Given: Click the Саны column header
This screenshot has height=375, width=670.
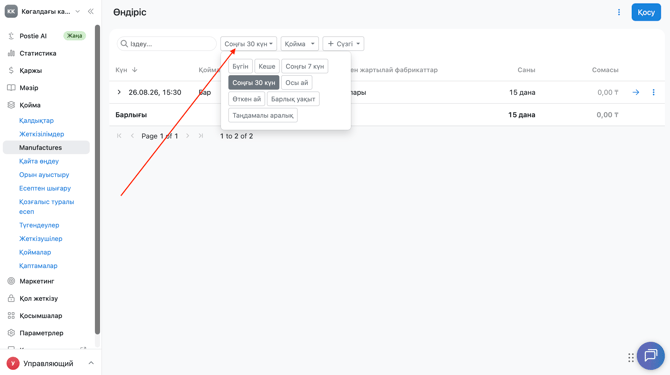Looking at the screenshot, I should tap(526, 70).
